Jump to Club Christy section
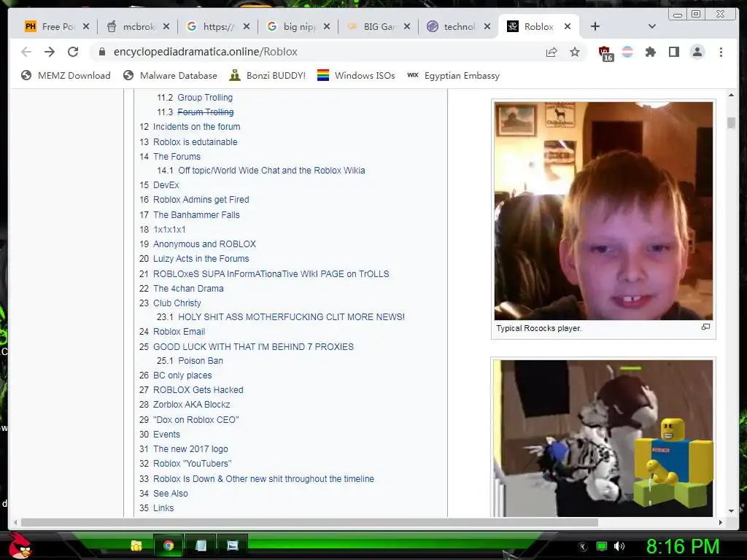Image resolution: width=747 pixels, height=560 pixels. point(177,303)
